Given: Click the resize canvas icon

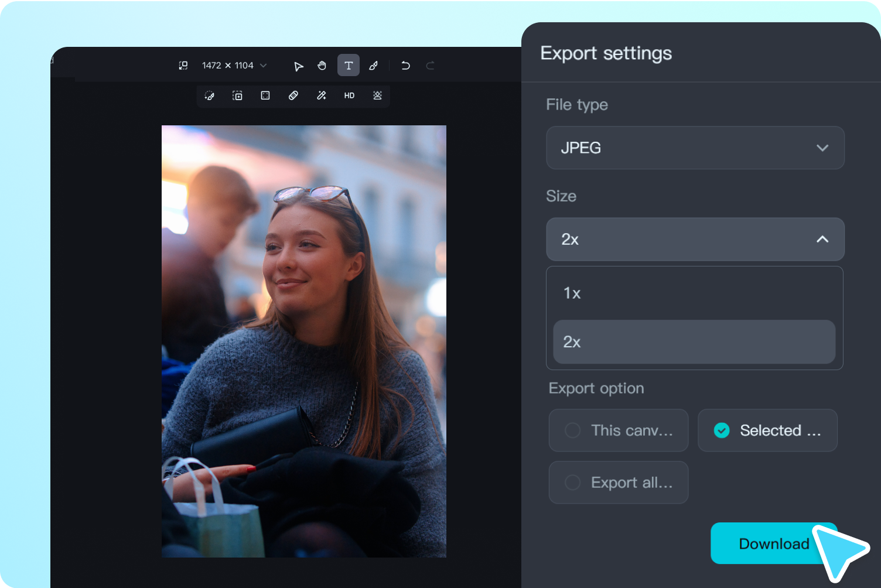Looking at the screenshot, I should (183, 66).
